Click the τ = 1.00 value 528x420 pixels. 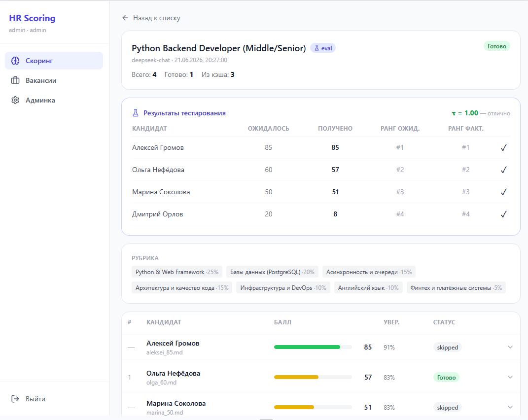click(465, 113)
